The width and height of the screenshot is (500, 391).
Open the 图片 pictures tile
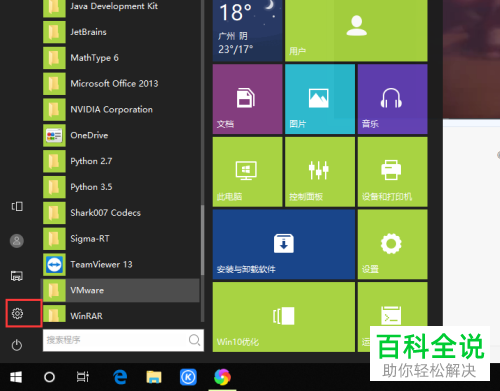(x=320, y=99)
